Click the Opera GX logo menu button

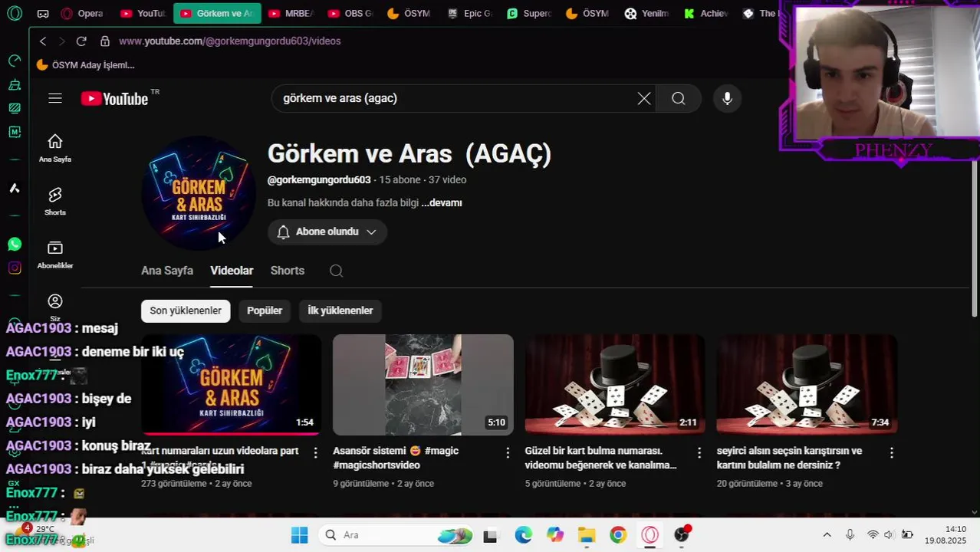pyautogui.click(x=15, y=13)
